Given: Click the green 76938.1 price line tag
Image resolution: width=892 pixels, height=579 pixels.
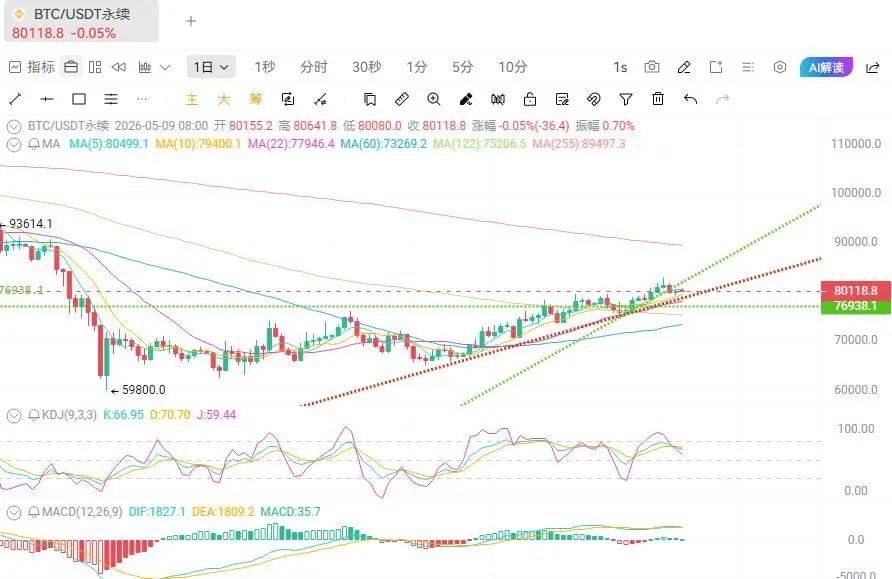Looking at the screenshot, I should (856, 306).
